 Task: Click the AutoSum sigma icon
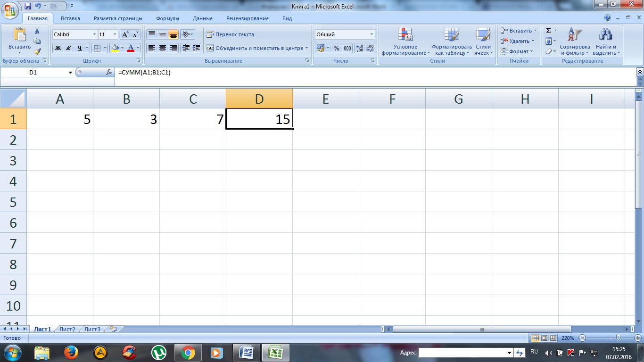pos(548,31)
